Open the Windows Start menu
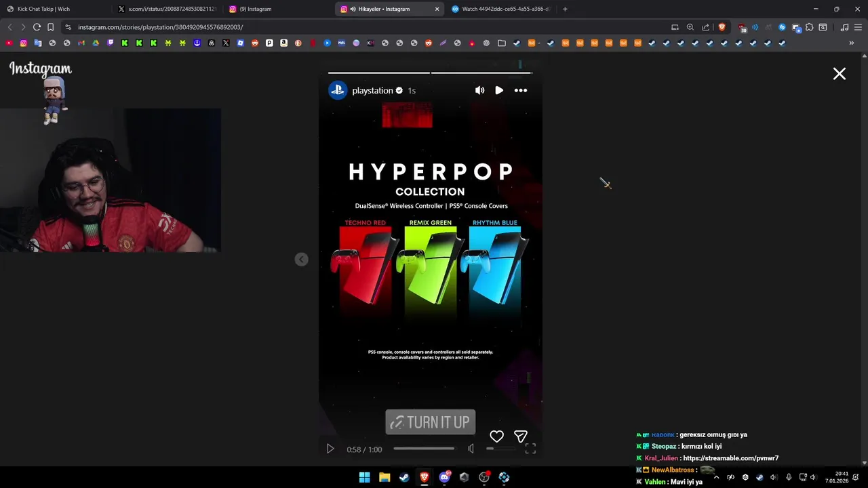 pos(364,477)
